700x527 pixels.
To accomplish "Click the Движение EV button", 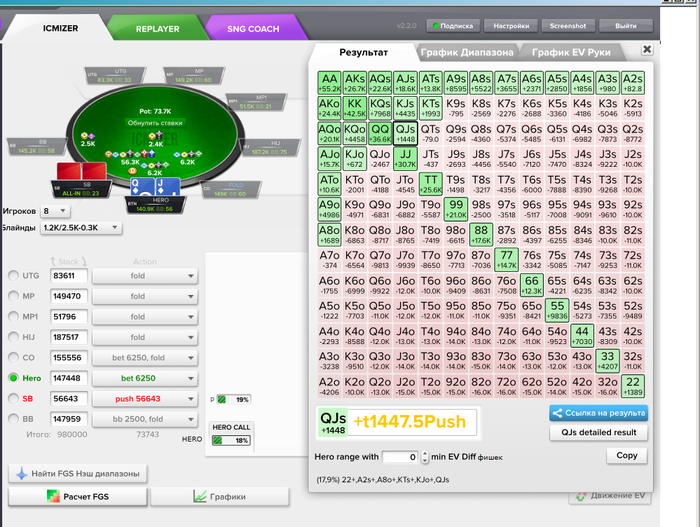I will [x=610, y=496].
